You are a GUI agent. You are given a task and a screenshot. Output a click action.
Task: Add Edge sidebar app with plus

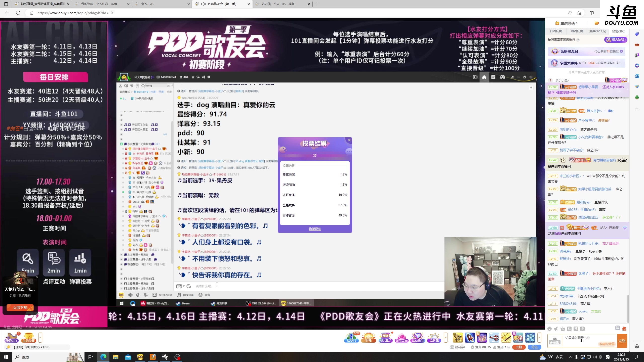[637, 109]
